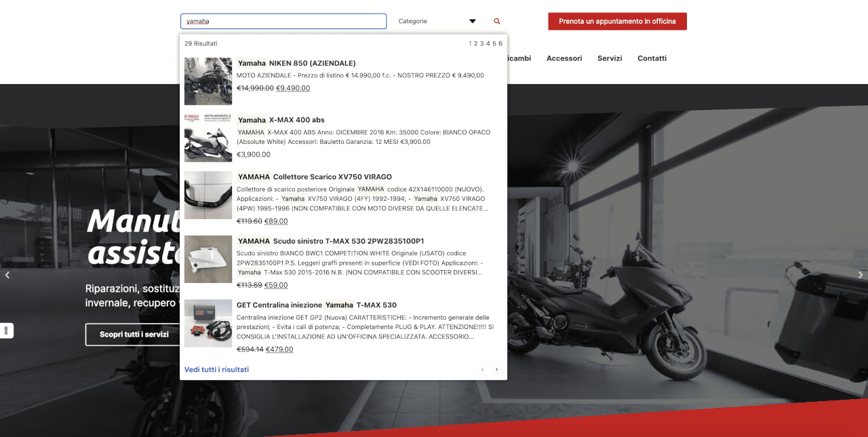
Task: Go to results page 2
Action: 476,43
